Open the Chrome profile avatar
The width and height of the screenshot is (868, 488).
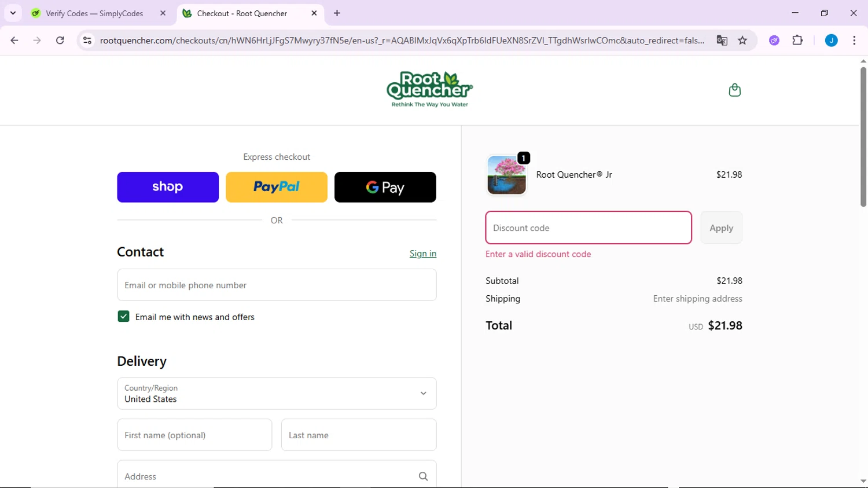click(x=831, y=41)
